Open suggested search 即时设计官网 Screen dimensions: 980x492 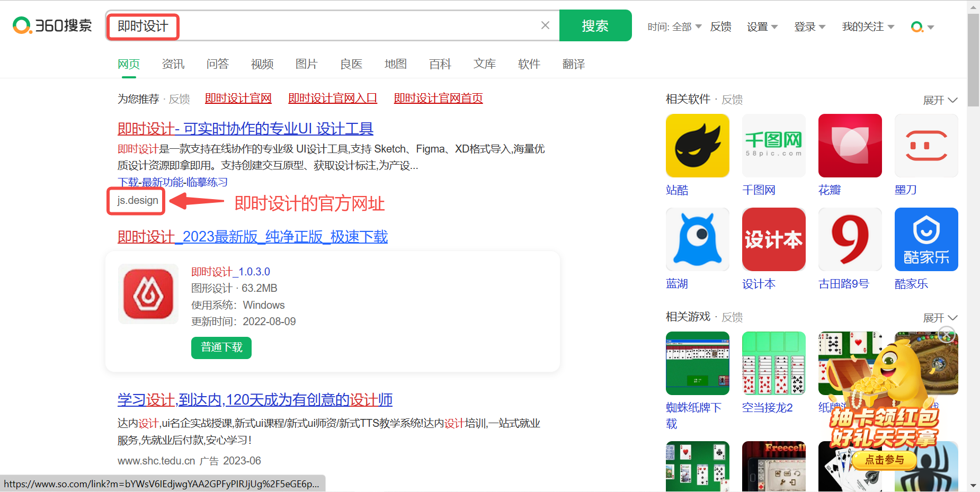238,99
